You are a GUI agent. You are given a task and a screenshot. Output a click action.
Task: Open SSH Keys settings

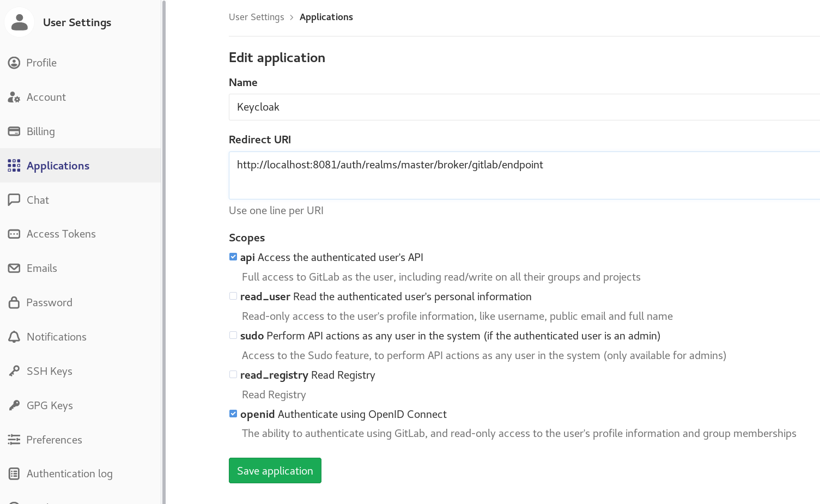14,371
